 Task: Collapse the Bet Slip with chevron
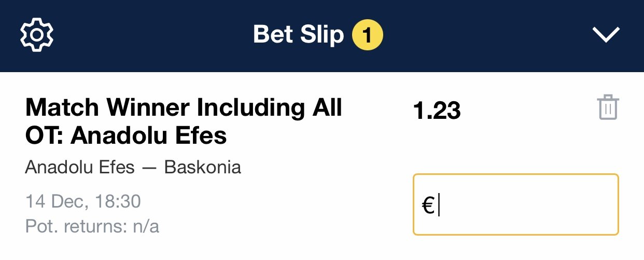[606, 35]
